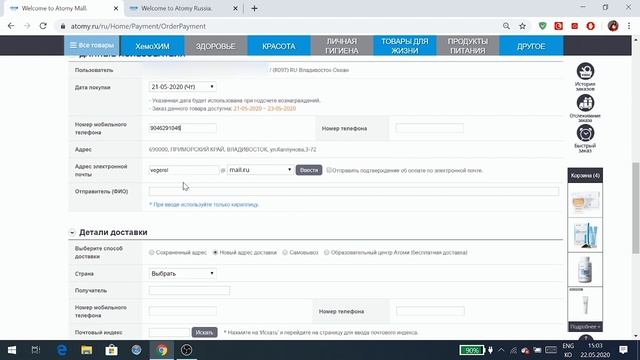Select Образовательный центр Атоми delivery option
Viewport: 640px width, 360px height.
coord(327,253)
